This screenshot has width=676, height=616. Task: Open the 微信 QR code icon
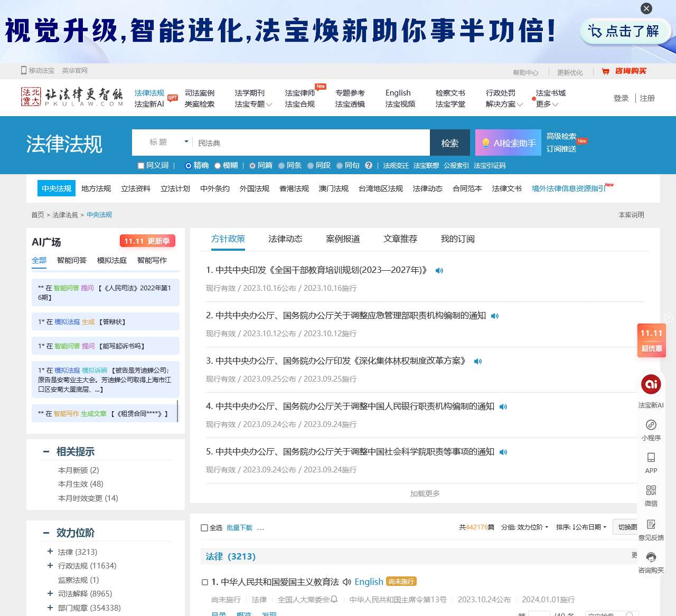(x=651, y=490)
